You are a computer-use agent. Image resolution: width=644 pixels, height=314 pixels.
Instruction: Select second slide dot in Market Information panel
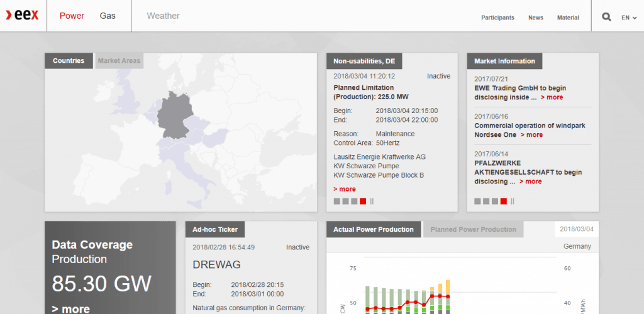486,201
